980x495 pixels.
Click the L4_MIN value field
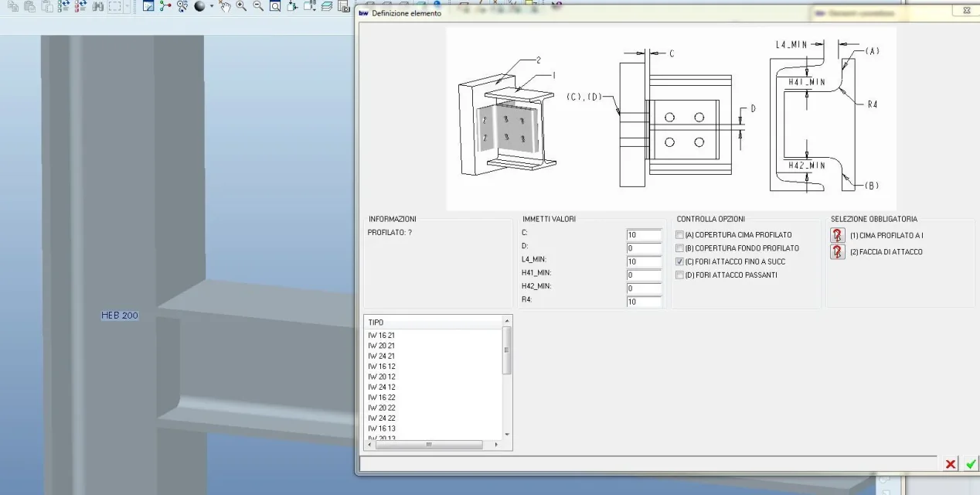tap(644, 261)
